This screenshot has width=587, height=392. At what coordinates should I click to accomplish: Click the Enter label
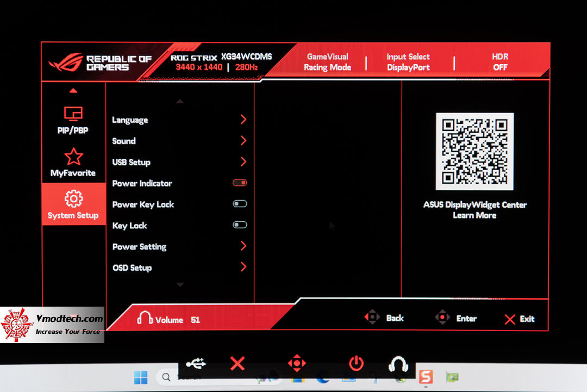pyautogui.click(x=466, y=319)
